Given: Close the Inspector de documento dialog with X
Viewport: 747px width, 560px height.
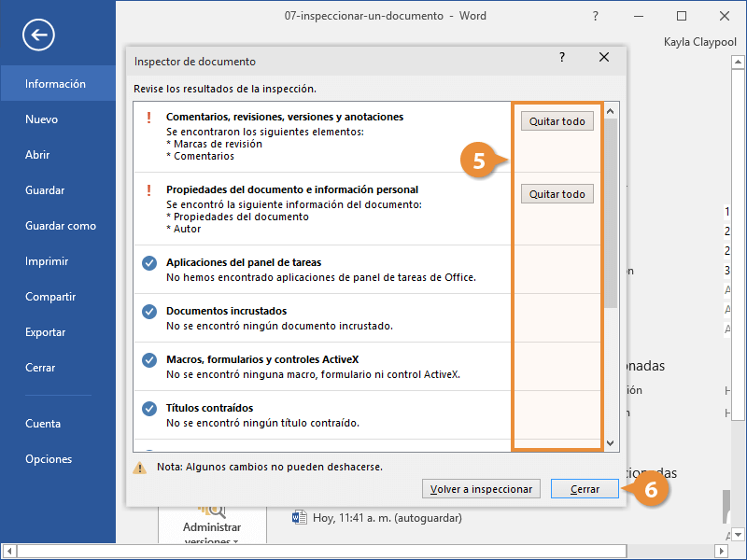Looking at the screenshot, I should click(604, 58).
